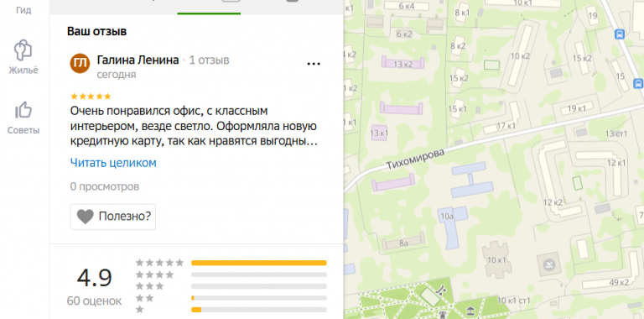Select building 13 к2 on the map
The image size is (644, 319).
point(402,64)
